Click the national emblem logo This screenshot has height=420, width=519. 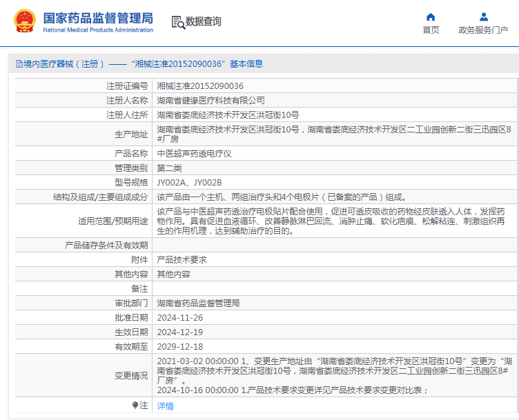[x=24, y=21]
